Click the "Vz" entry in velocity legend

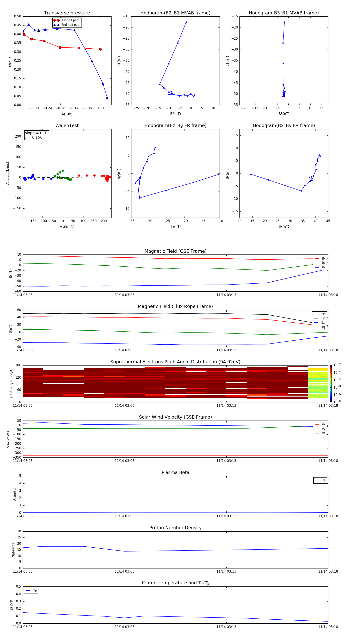320,433
